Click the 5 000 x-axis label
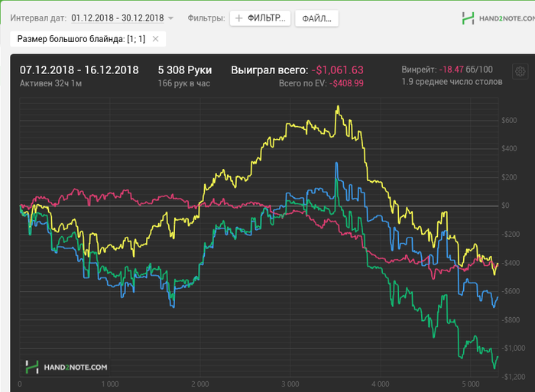Viewport: 535px width, 392px height. 471,384
